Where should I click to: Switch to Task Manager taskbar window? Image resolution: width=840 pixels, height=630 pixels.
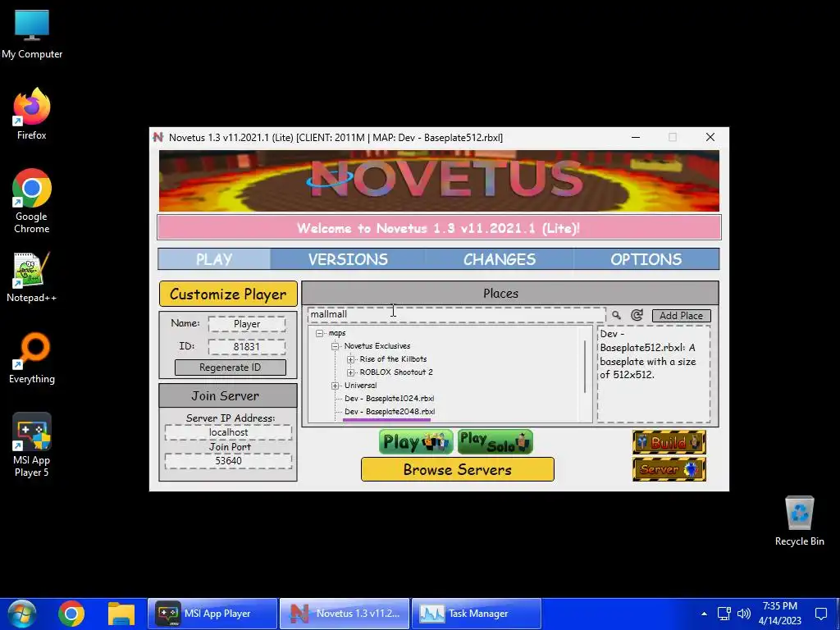point(477,614)
